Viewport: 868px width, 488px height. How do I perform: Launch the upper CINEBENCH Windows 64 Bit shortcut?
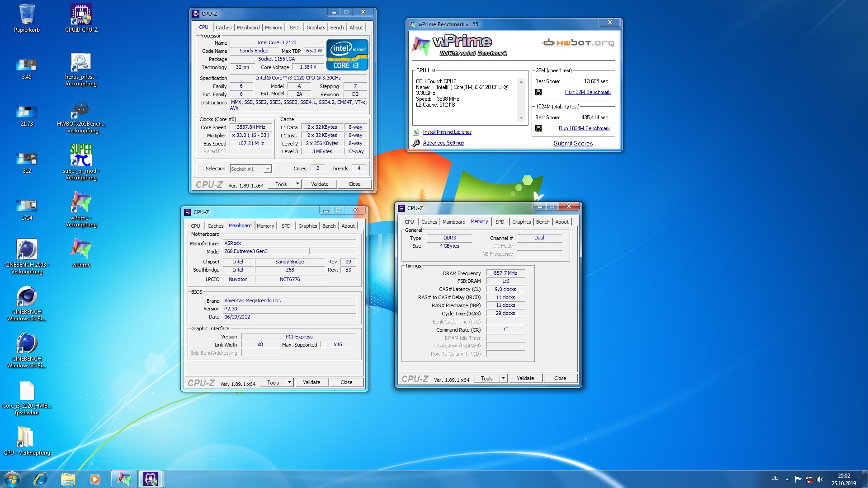click(27, 304)
